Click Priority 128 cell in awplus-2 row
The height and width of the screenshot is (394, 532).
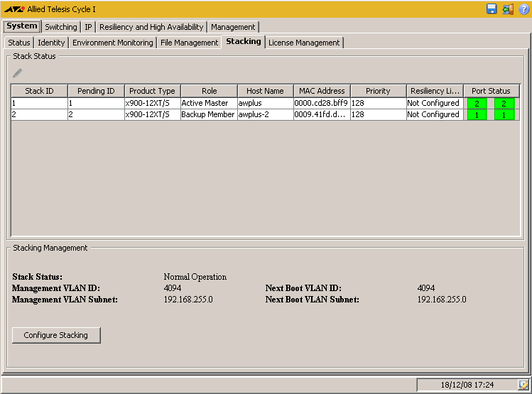(379, 114)
